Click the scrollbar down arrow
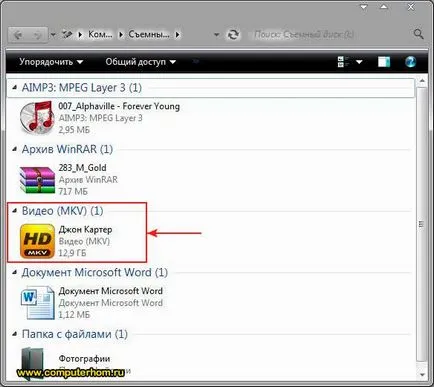 click(422, 375)
